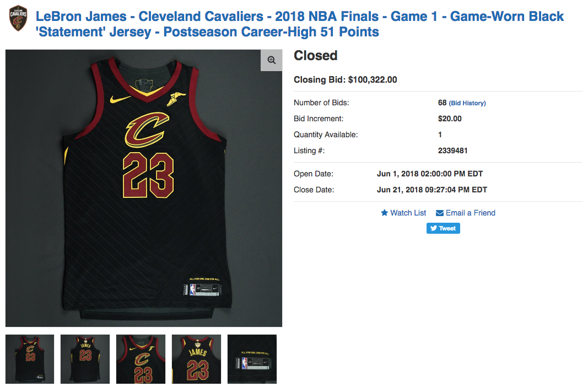The height and width of the screenshot is (387, 588).
Task: Open the Bid History link
Action: pos(467,103)
